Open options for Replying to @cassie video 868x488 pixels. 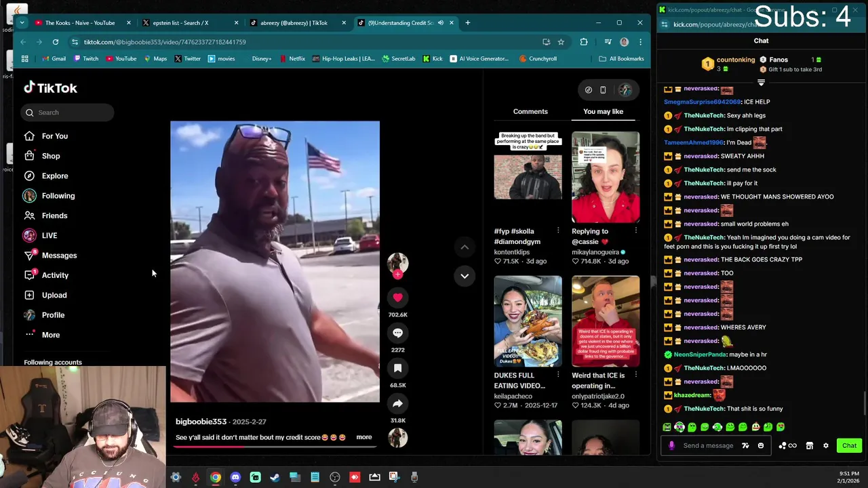pyautogui.click(x=635, y=230)
